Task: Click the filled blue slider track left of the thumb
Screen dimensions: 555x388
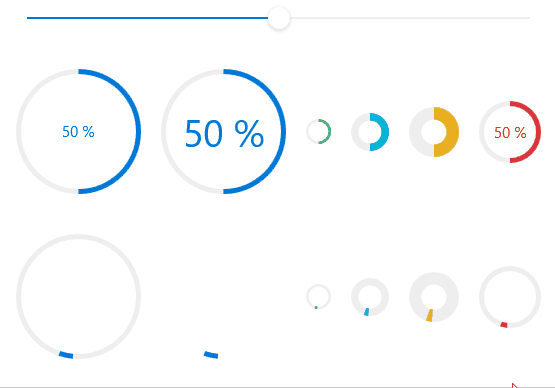Action: [x=147, y=18]
